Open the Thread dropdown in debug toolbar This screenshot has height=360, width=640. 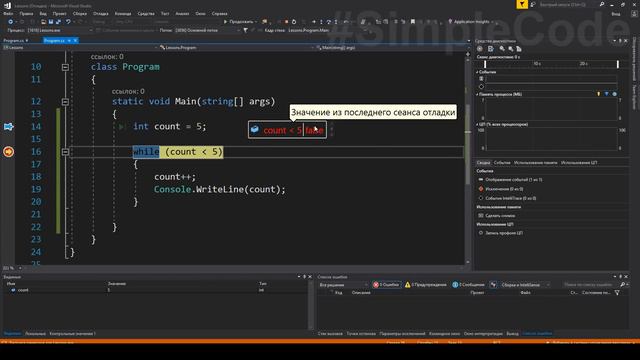click(x=207, y=30)
